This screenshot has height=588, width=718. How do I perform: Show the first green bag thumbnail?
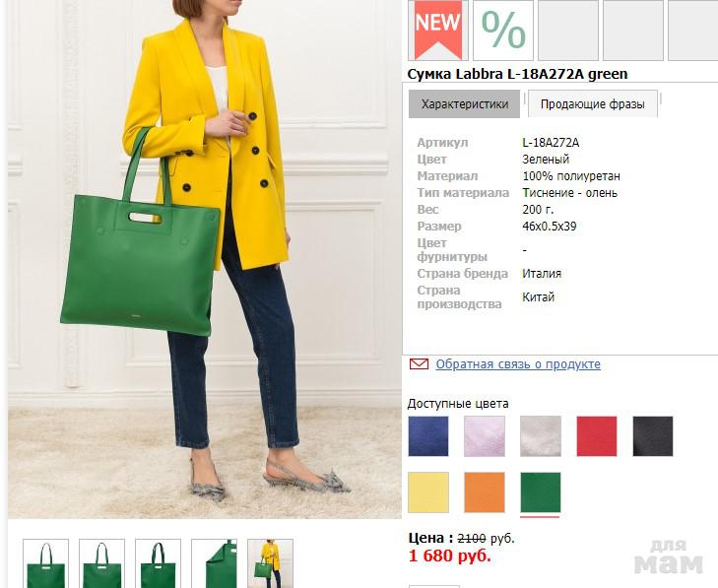point(45,563)
